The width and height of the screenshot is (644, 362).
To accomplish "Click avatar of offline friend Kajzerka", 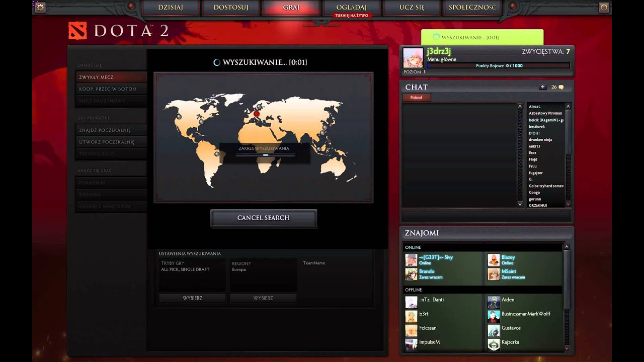I will (494, 344).
